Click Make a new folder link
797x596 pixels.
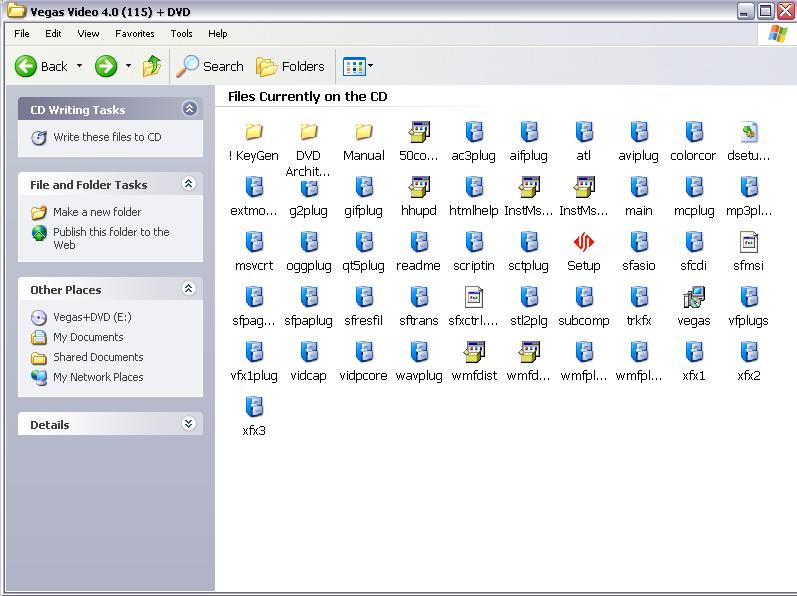tap(97, 212)
